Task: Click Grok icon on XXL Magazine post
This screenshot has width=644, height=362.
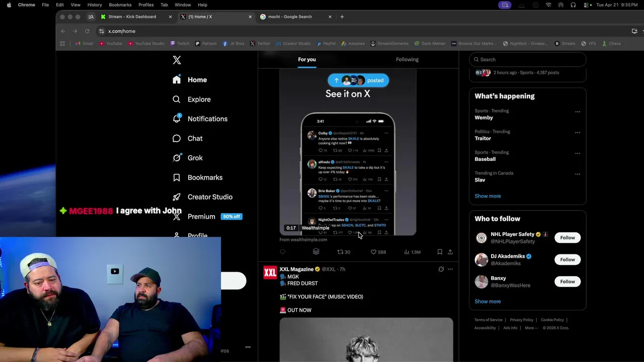Action: 441,269
